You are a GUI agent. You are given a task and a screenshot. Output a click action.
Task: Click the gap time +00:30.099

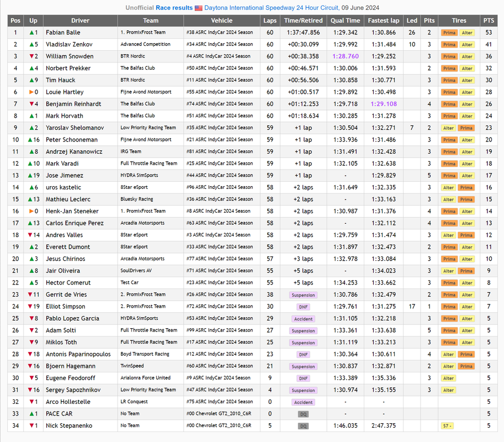[x=304, y=44]
